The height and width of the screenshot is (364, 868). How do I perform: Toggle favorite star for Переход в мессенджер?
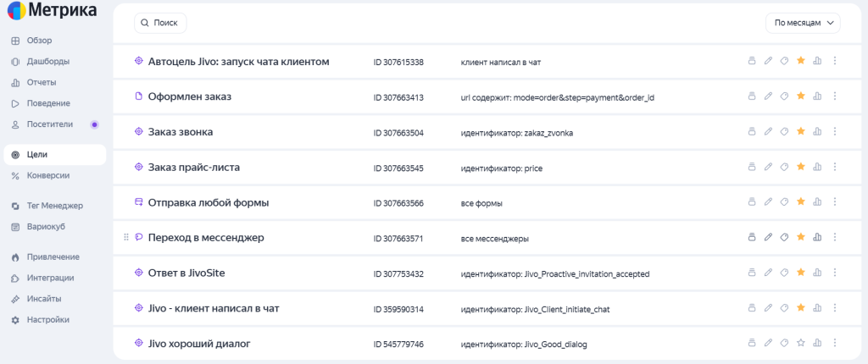tap(800, 237)
